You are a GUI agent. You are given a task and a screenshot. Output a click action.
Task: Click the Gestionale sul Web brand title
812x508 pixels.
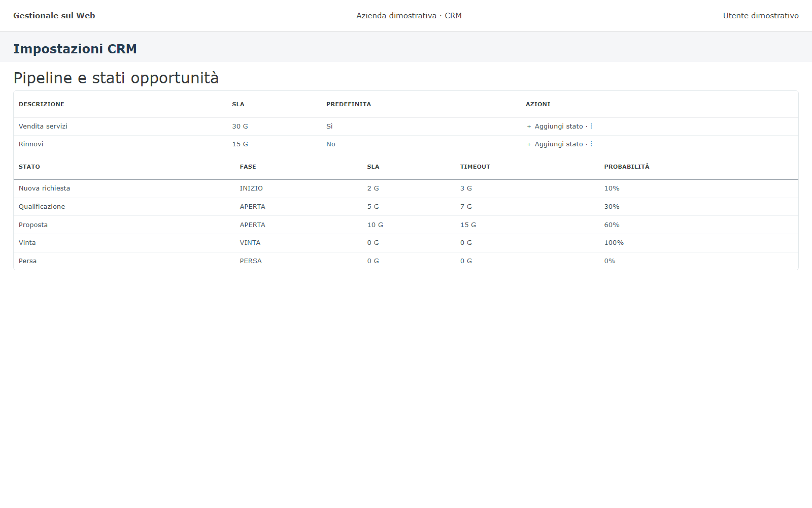click(x=54, y=16)
